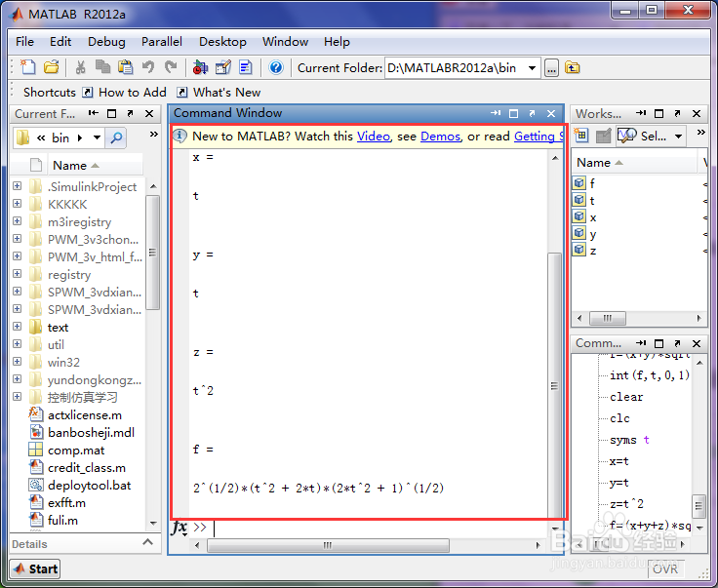Open the Edit menu
The width and height of the screenshot is (718, 588).
pos(60,42)
